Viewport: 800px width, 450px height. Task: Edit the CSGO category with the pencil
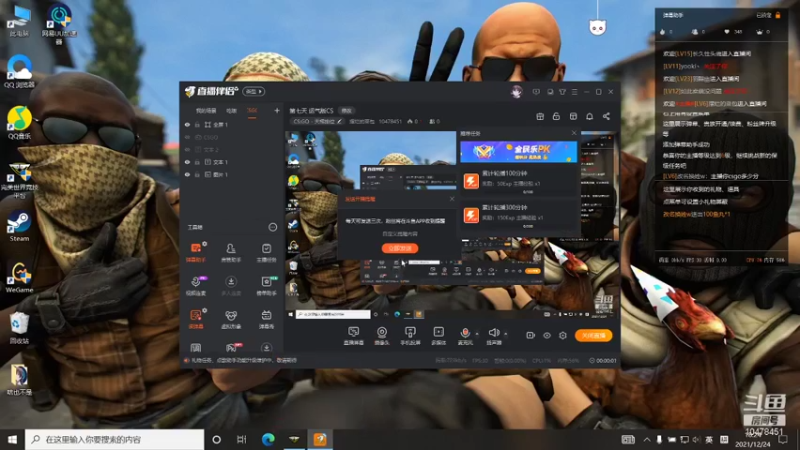pyautogui.click(x=339, y=121)
